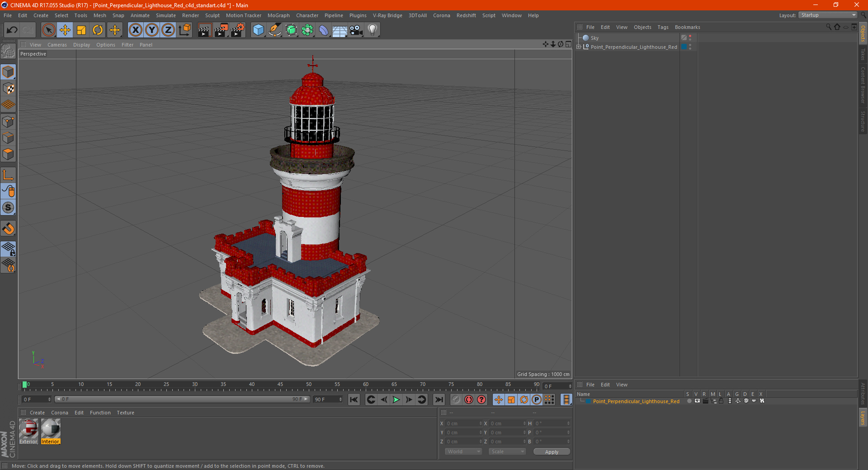Select the Sky object
Screen dimensions: 868x470
594,38
